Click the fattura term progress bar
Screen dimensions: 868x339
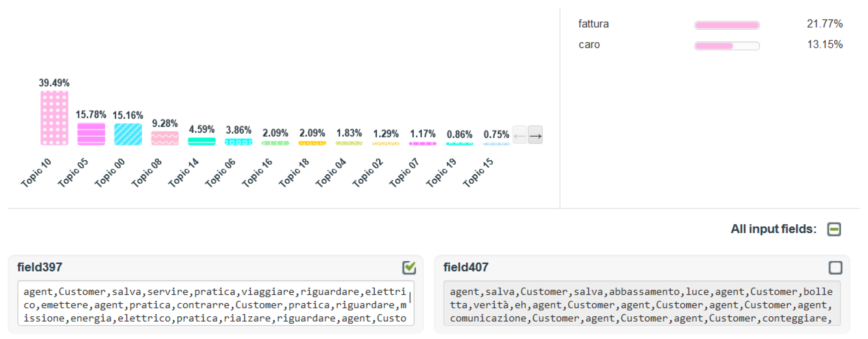click(x=727, y=25)
